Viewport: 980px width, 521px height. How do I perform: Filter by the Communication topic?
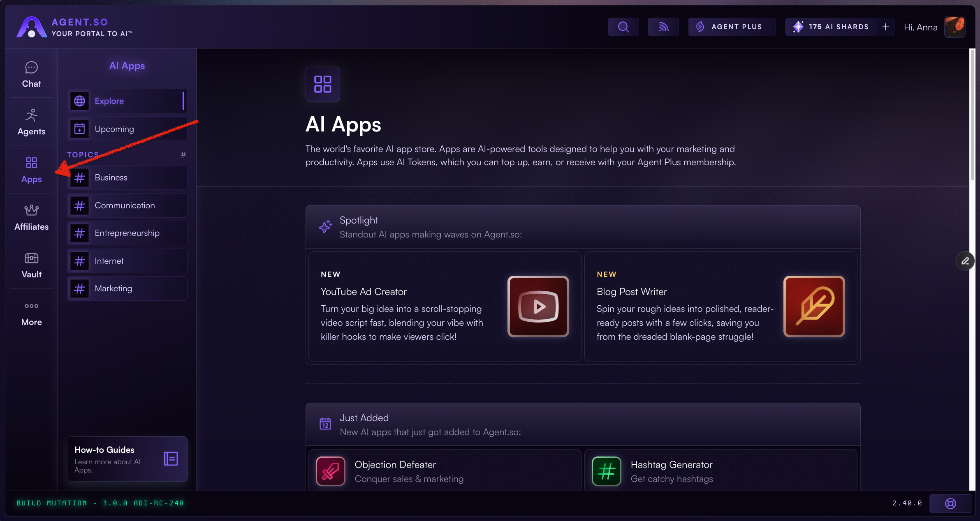127,205
